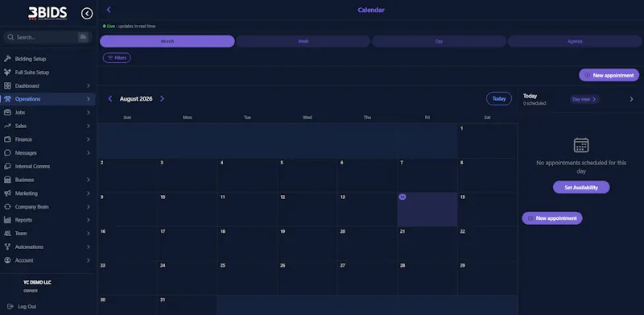Expand the Messages menu chevron
Viewport: 644px width, 315px height.
[x=89, y=153]
